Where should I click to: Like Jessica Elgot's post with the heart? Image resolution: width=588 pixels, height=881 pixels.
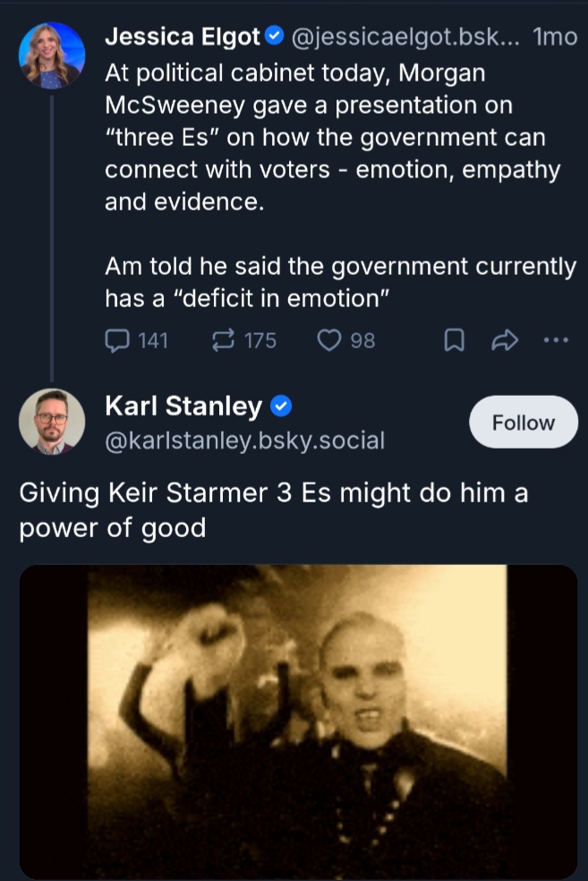[x=331, y=340]
